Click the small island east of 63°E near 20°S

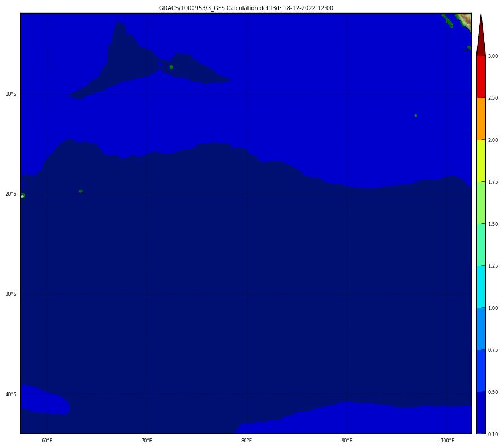click(x=81, y=191)
